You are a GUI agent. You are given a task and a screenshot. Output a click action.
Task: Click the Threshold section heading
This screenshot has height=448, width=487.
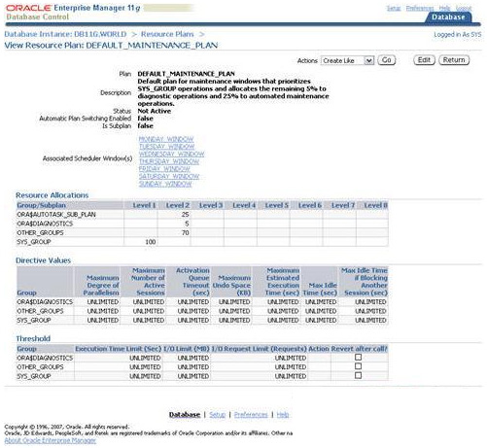pyautogui.click(x=33, y=338)
